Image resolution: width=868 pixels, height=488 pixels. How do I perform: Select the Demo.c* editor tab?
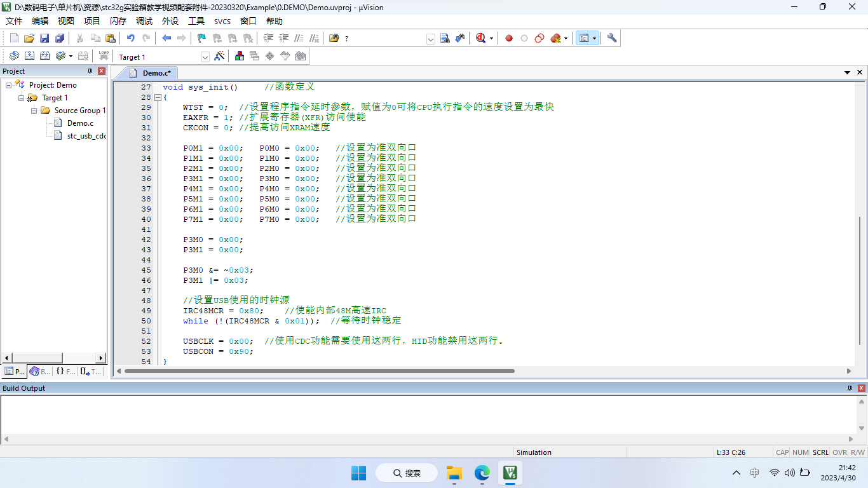151,73
